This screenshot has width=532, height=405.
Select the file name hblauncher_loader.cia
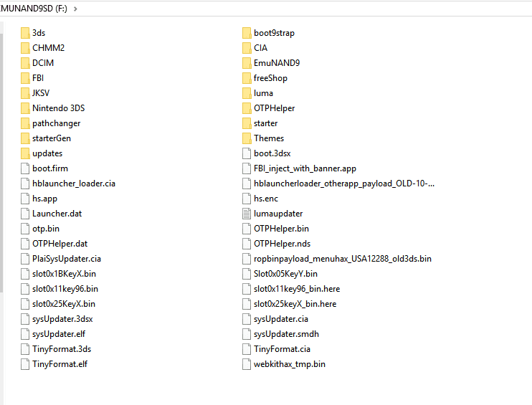coord(74,184)
